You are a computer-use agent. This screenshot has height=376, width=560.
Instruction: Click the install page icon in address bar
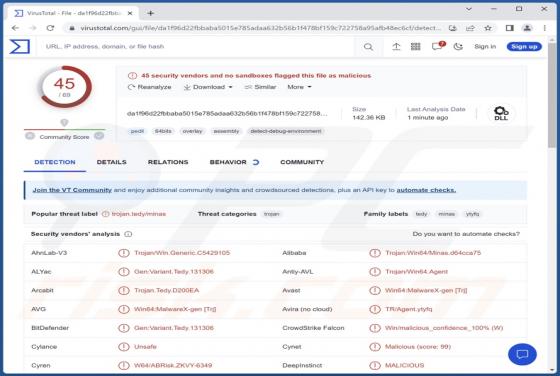point(453,28)
